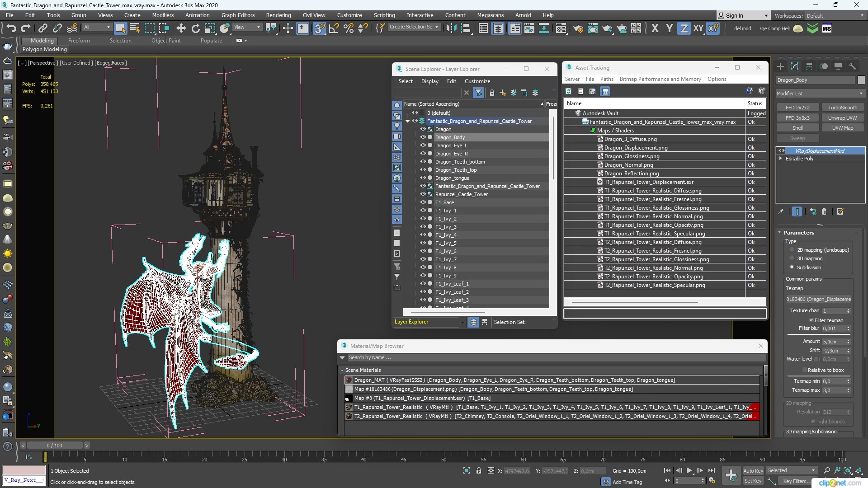Open the Utilities wrench tab
This screenshot has height=488, width=868.
(x=853, y=66)
